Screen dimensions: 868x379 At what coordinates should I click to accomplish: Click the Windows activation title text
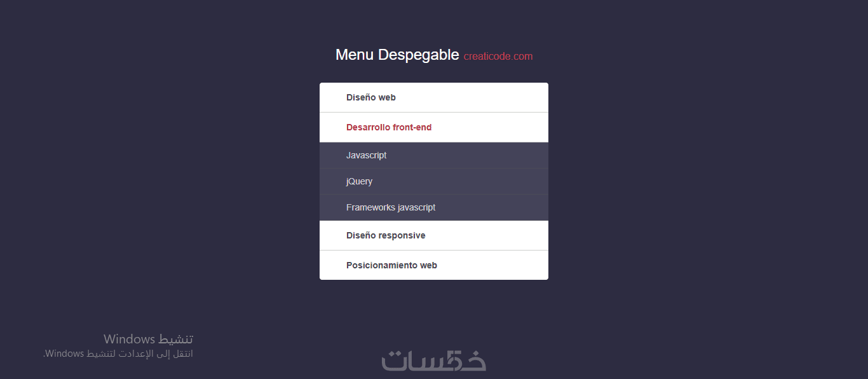[x=148, y=339]
